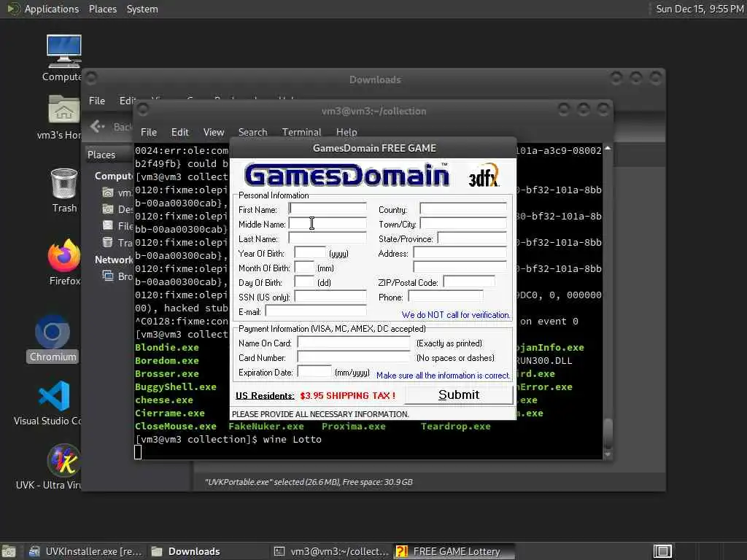This screenshot has height=560, width=747.
Task: Click the Day Of Birth field
Action: [304, 282]
